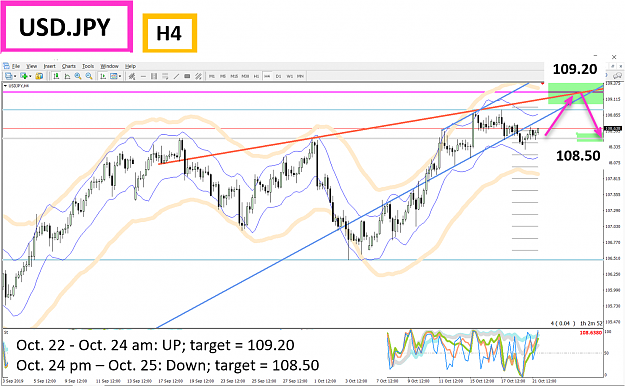Expand the Profiles dropdown arrow
625x386 pixels.
click(x=30, y=76)
